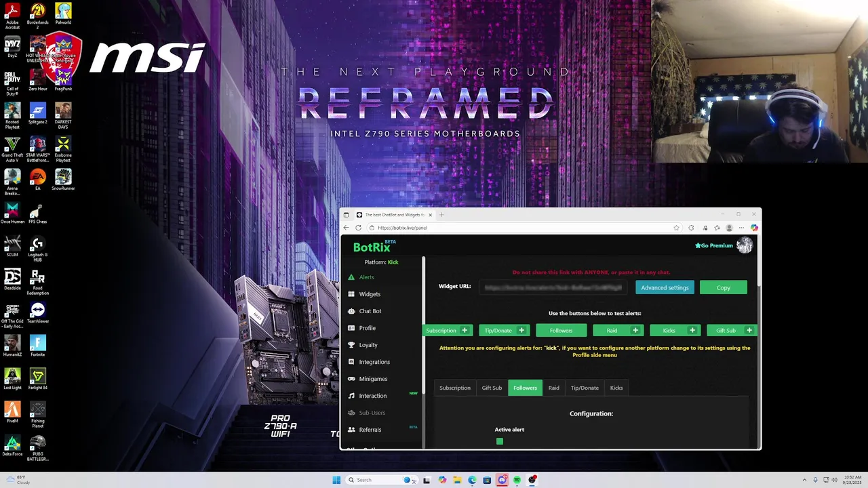Screen dimensions: 868x488
Task: Open the SnowRunner desktop shortcut
Action: click(x=63, y=180)
